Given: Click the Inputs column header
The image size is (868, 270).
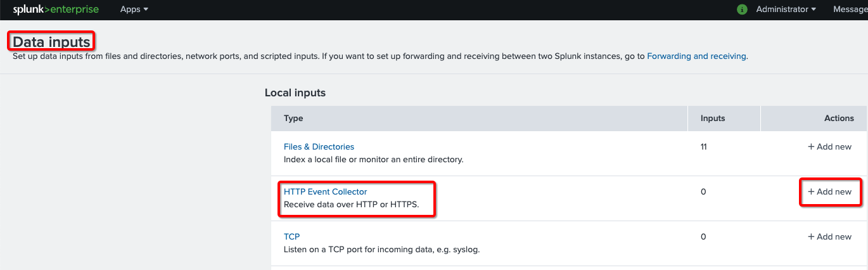Looking at the screenshot, I should pos(713,118).
